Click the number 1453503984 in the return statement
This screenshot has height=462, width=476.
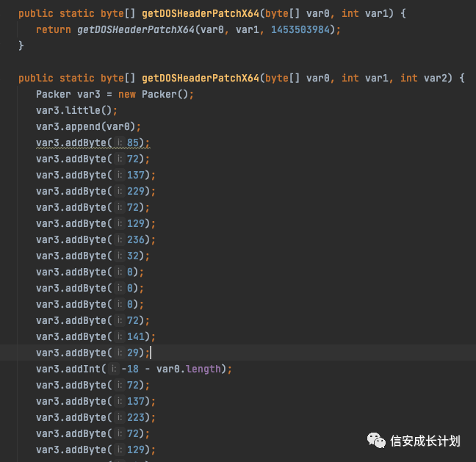(300, 30)
